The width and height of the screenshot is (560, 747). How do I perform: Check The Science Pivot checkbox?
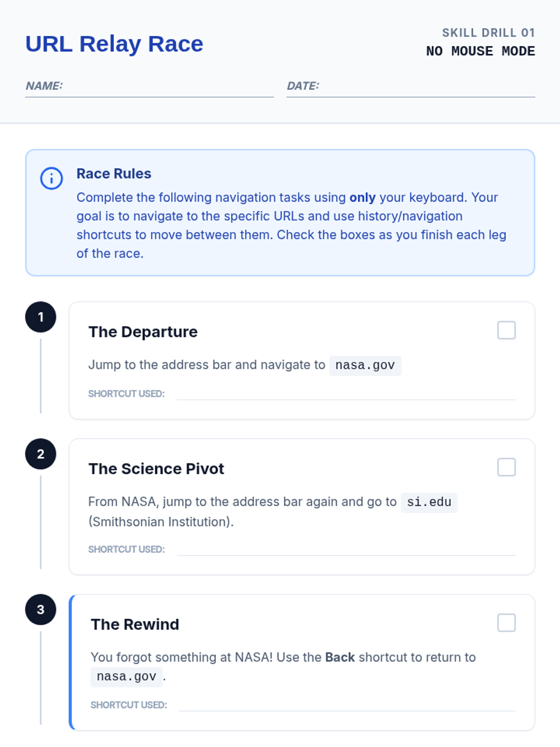coord(506,467)
